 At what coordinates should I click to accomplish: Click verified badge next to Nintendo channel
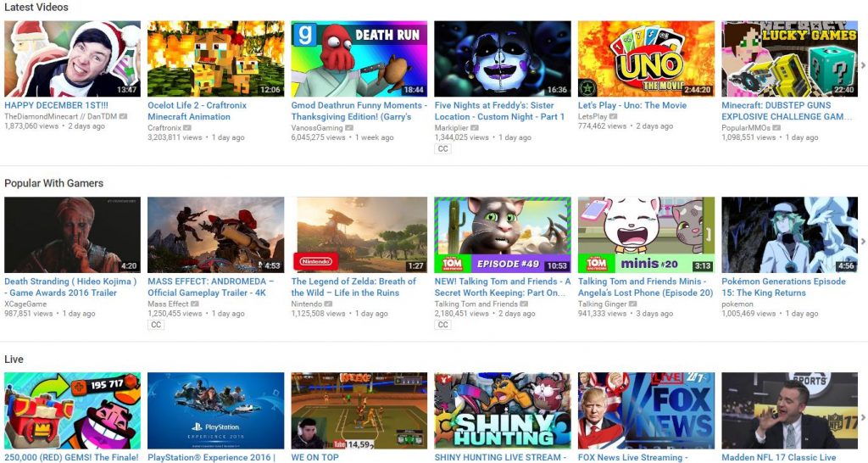point(328,304)
